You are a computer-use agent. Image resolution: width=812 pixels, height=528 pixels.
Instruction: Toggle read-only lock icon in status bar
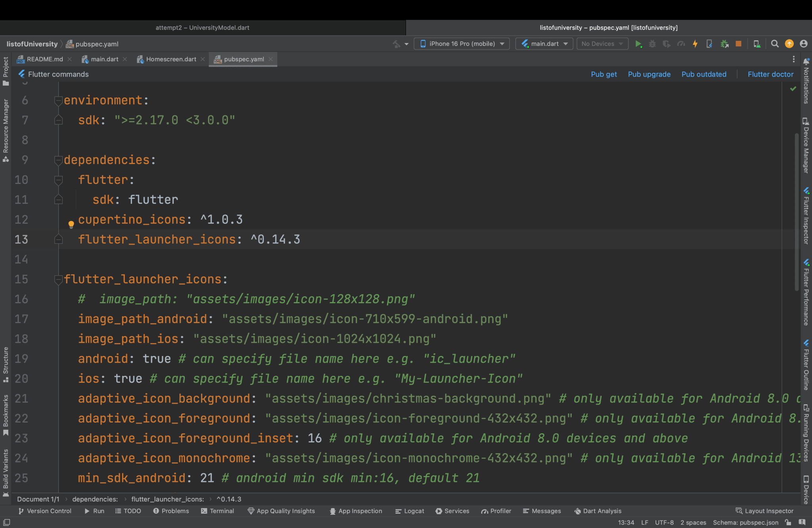point(788,522)
